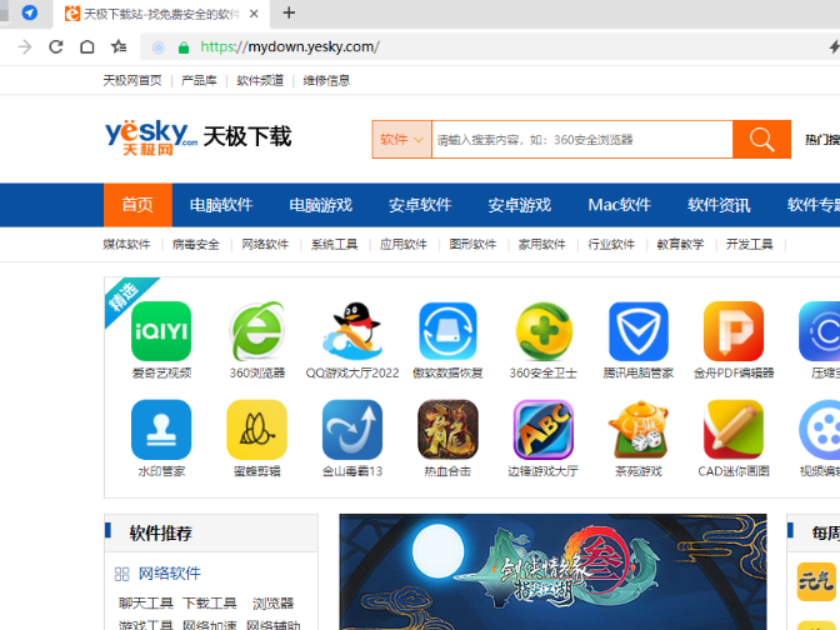The width and height of the screenshot is (840, 630).
Task: Open the 聊天工具 link
Action: click(x=146, y=603)
